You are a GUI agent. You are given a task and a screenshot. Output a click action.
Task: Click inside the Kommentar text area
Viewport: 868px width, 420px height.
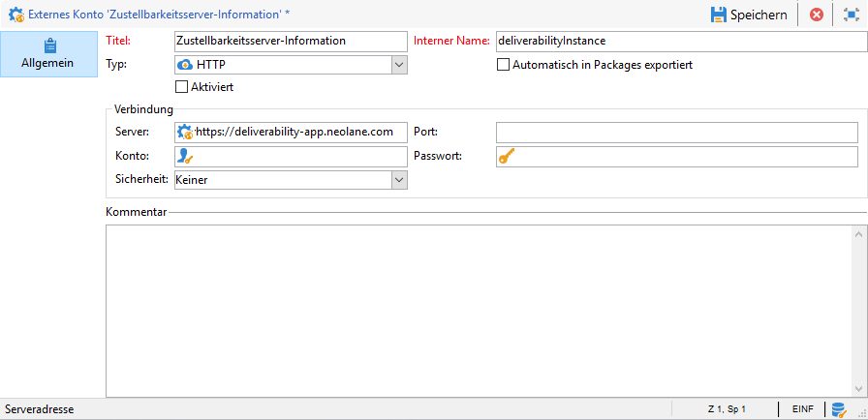click(x=480, y=311)
